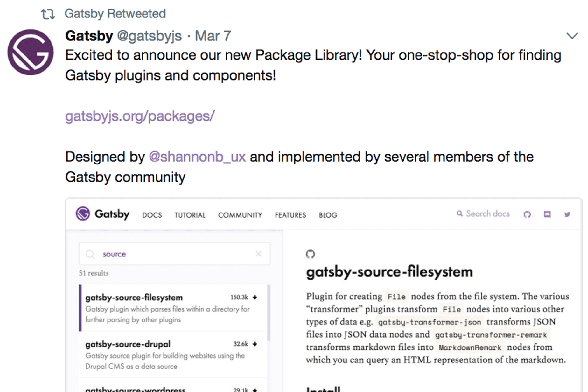Open the BLOG menu item

pyautogui.click(x=328, y=215)
